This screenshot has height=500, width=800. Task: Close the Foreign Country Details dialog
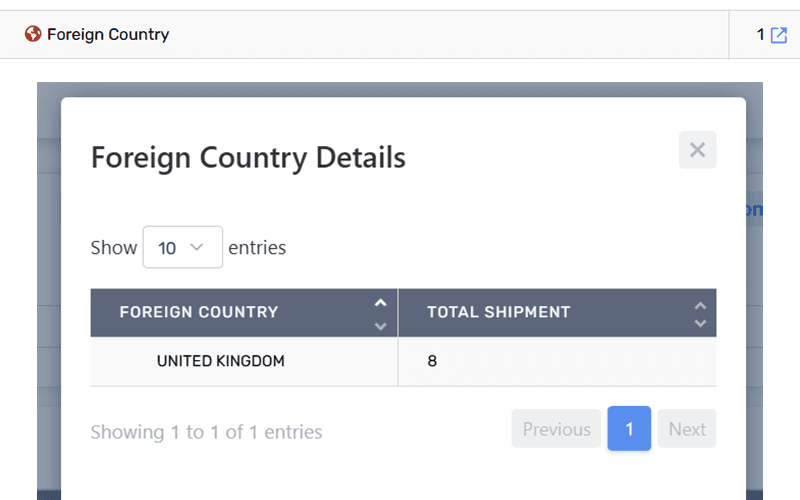(697, 150)
